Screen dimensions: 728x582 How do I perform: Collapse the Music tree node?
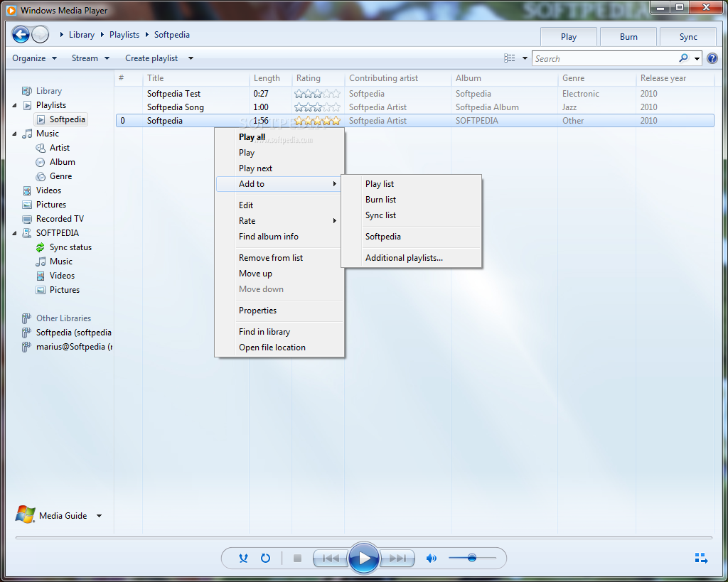[14, 134]
